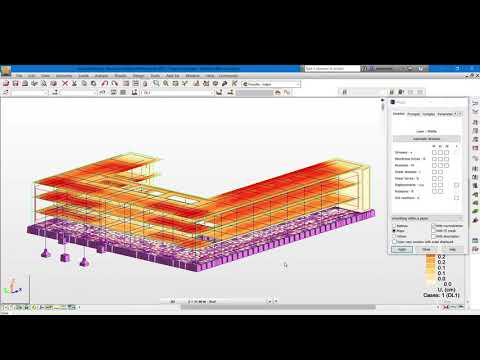This screenshot has width=480, height=360.
Task: Open the Window menu
Action: 192,76
